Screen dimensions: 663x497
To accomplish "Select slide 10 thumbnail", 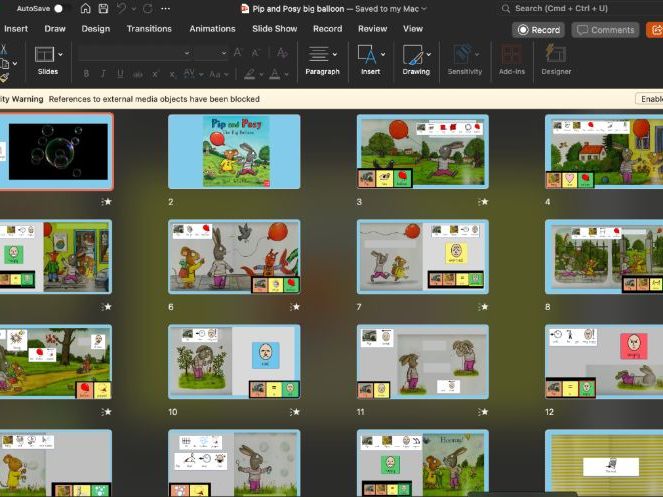I will pos(234,362).
